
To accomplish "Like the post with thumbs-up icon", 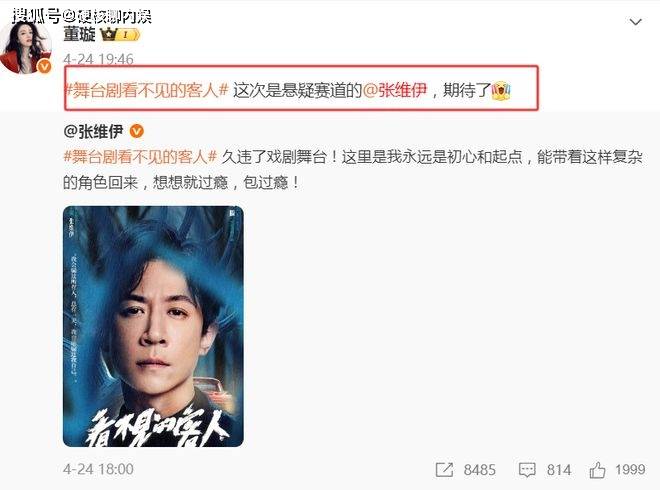I will [597, 469].
